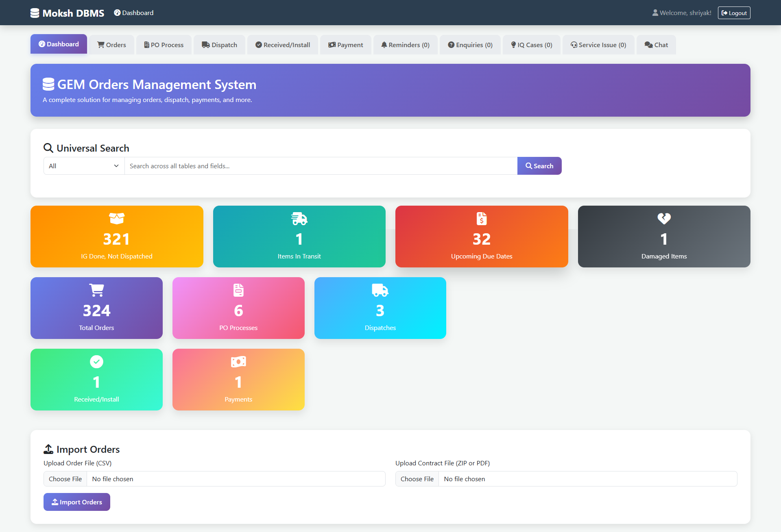Click the document icon on PO Processes card
The width and height of the screenshot is (781, 532).
pyautogui.click(x=238, y=290)
